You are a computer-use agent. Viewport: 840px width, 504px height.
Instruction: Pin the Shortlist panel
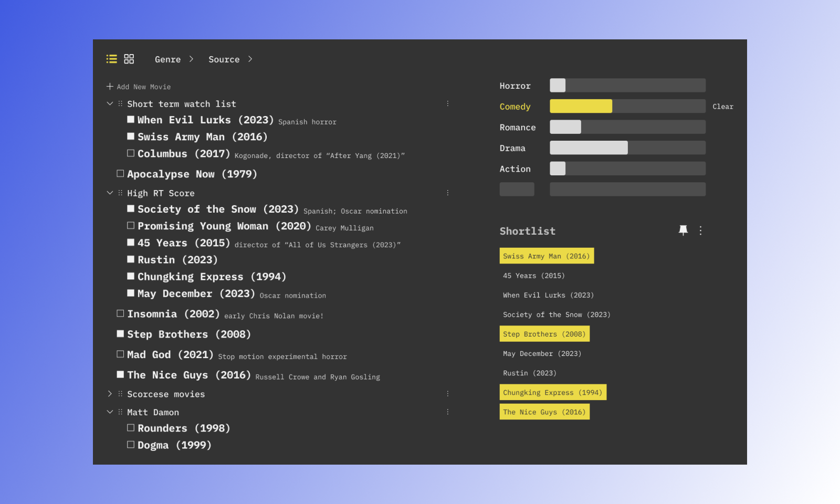coord(683,230)
